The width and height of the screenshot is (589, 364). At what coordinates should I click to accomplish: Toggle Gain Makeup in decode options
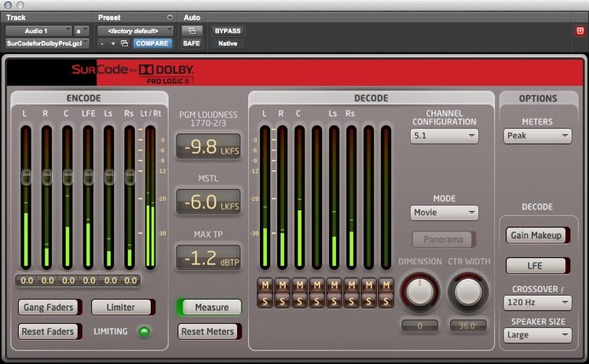(538, 235)
